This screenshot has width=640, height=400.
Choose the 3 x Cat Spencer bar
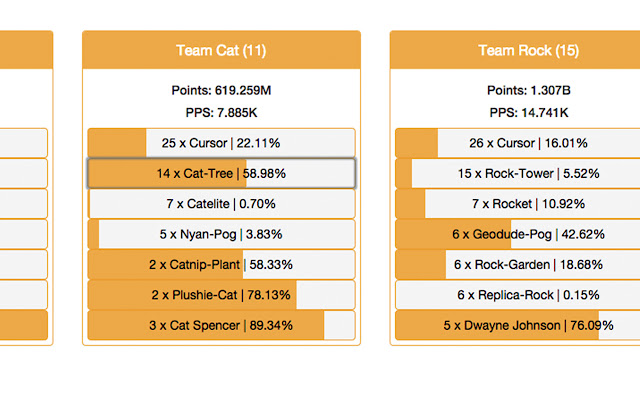pyautogui.click(x=221, y=325)
